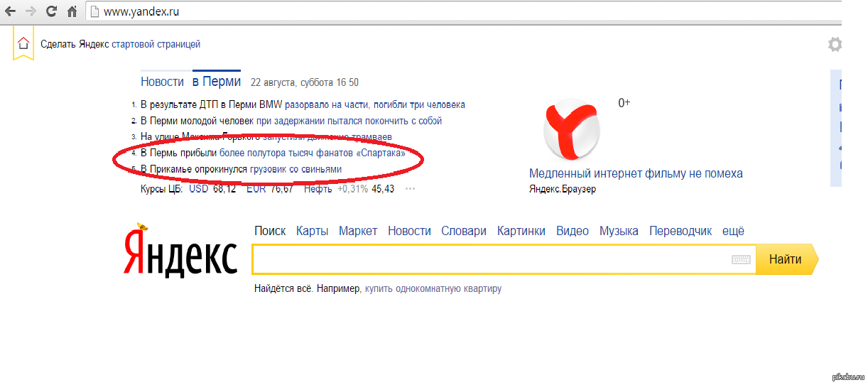Open Карты service
Viewport: 868px width, 385px height.
pos(313,231)
